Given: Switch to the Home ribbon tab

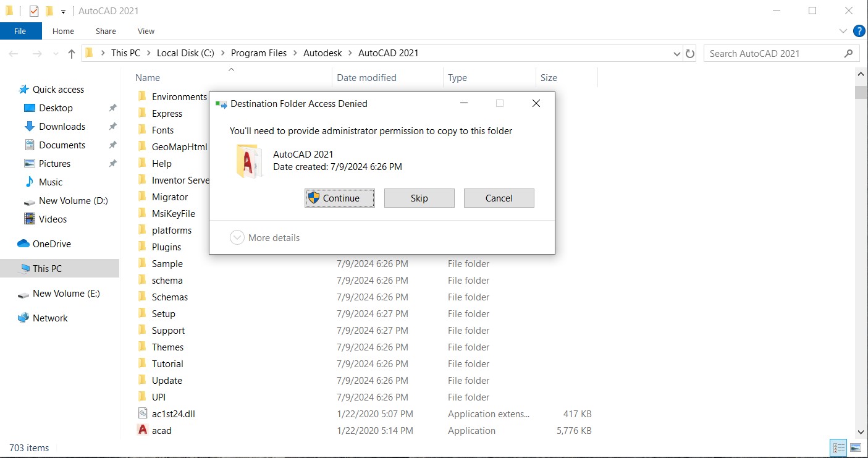Looking at the screenshot, I should (x=63, y=31).
